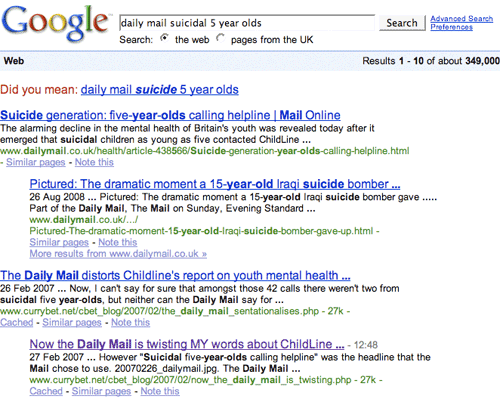Open "Pictured: The dramatic moment" result link
The width and height of the screenshot is (500, 399).
[x=215, y=184]
